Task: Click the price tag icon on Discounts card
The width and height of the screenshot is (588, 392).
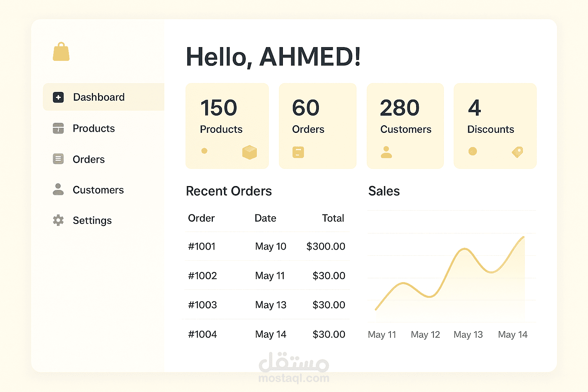Action: (517, 152)
